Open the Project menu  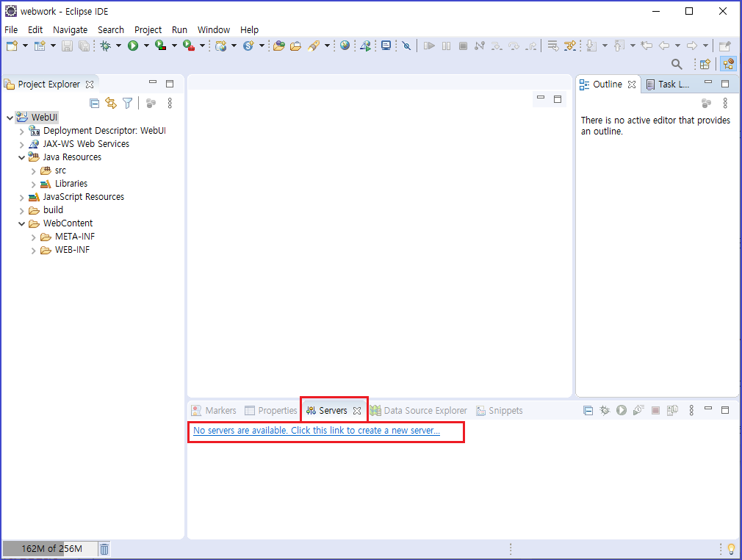(148, 30)
